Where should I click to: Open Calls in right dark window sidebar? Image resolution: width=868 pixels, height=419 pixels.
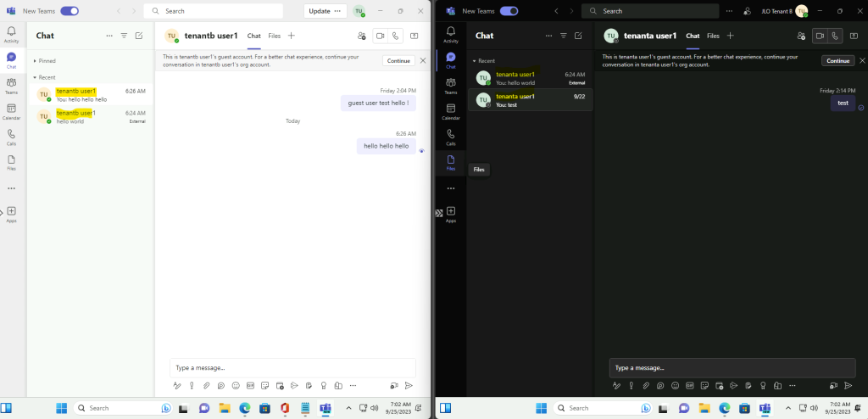tap(451, 137)
